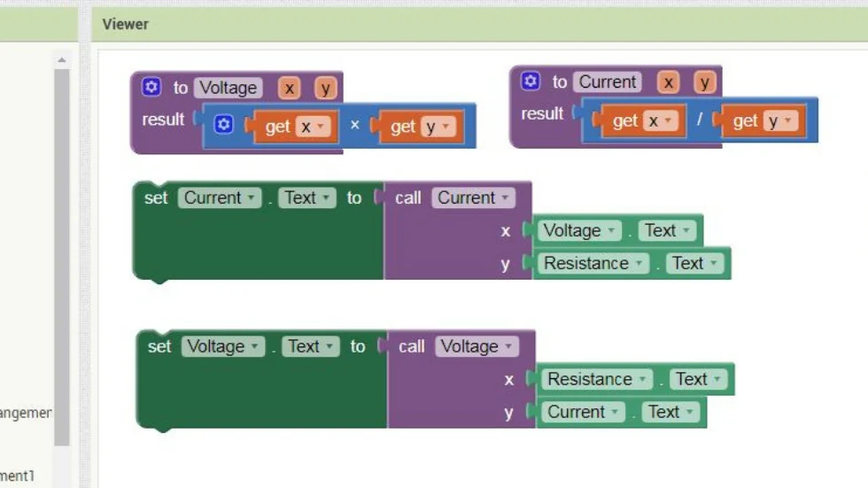This screenshot has height=488, width=868.
Task: Click the gear icon on the 'to Voltage' procedure block
Action: pyautogui.click(x=151, y=87)
